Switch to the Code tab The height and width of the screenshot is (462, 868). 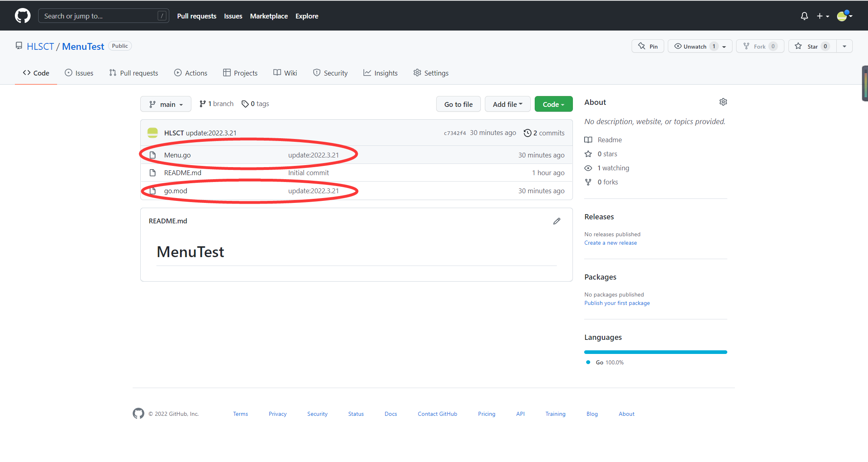click(x=36, y=73)
